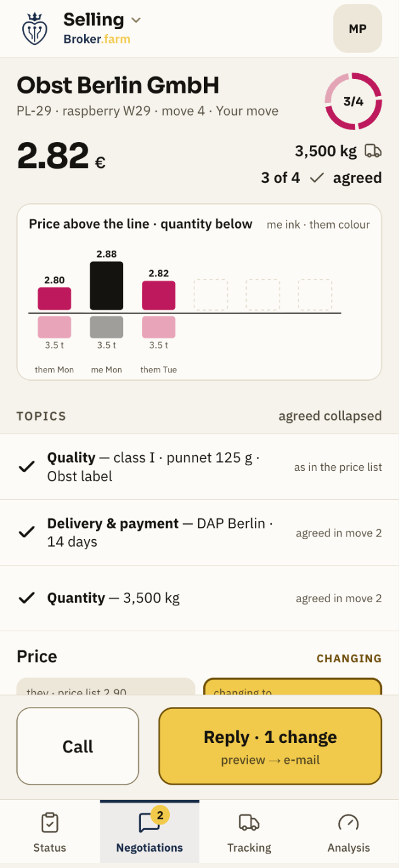Image resolution: width=399 pixels, height=868 pixels.
Task: Open Analysis via the gauge icon
Action: point(348,823)
